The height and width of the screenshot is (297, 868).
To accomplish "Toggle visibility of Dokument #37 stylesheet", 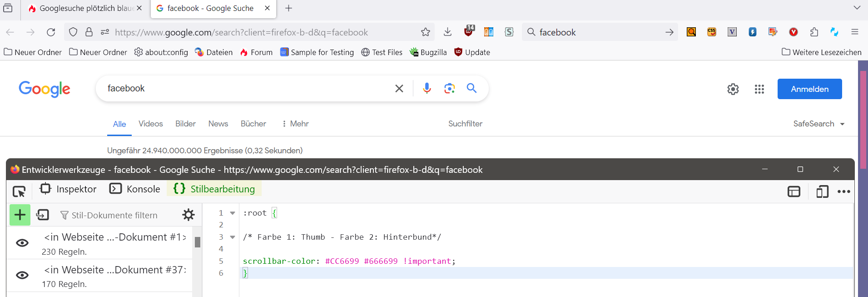I will (x=22, y=275).
